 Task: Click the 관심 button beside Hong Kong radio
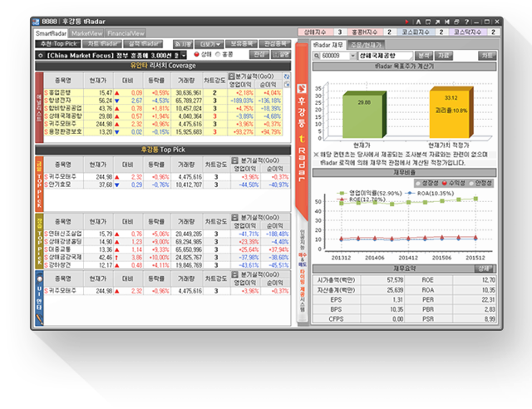(259, 54)
